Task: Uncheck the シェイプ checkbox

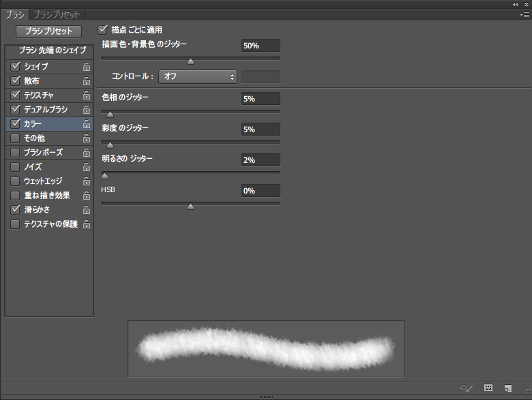Action: (15, 67)
